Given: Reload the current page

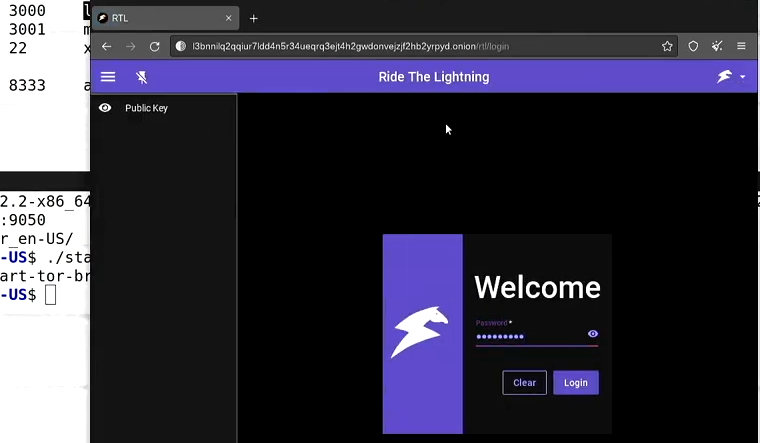Looking at the screenshot, I should click(154, 46).
